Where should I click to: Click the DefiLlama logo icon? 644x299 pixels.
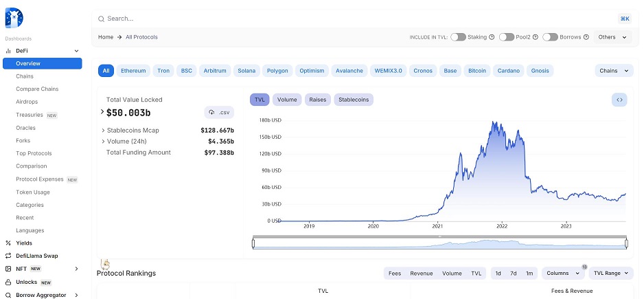tap(14, 18)
